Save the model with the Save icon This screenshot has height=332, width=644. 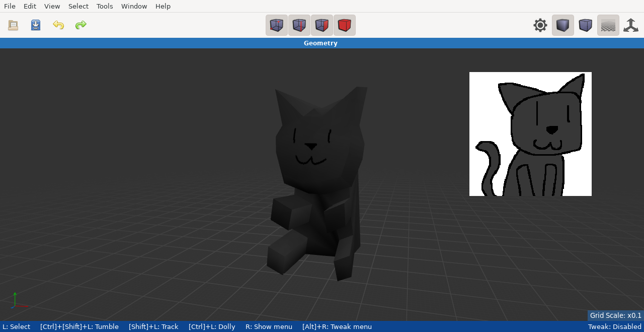point(36,25)
